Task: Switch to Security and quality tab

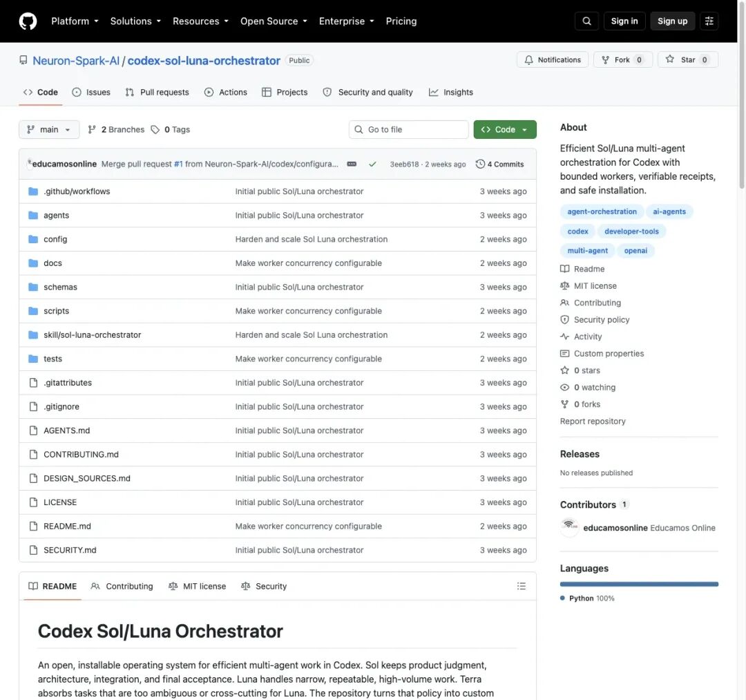Action: (x=367, y=93)
